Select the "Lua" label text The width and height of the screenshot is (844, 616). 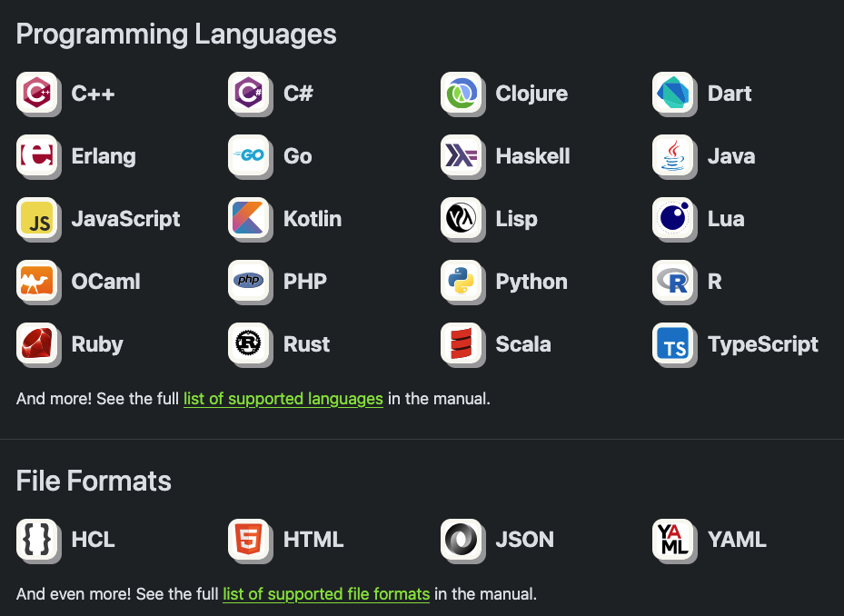click(726, 219)
